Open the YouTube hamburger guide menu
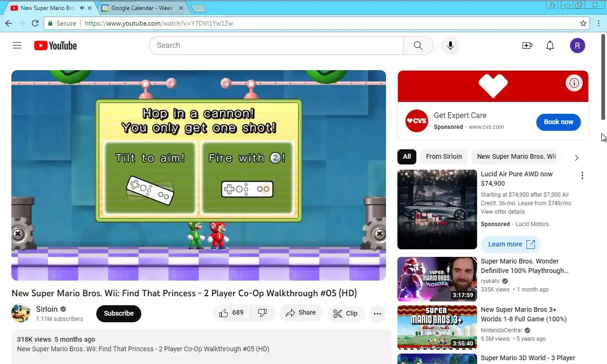 tap(17, 45)
